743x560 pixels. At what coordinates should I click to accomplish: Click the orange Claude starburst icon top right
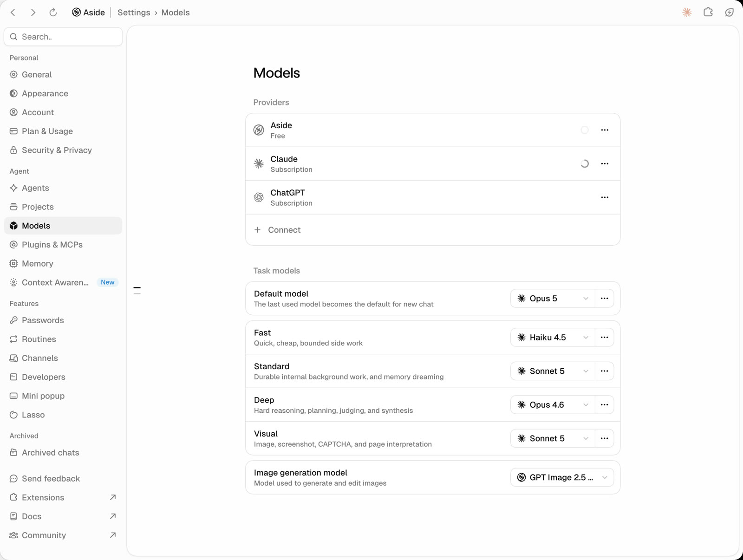click(687, 13)
